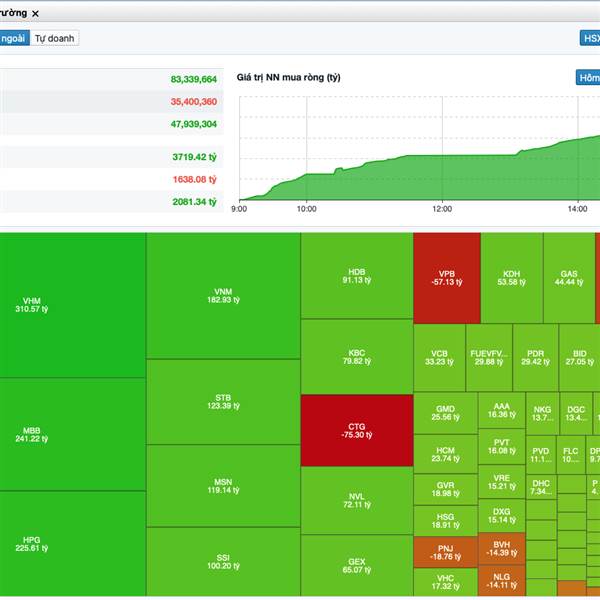The height and width of the screenshot is (600, 600).
Task: Click the VCB 33.23 tỷ tile
Action: pos(439,358)
